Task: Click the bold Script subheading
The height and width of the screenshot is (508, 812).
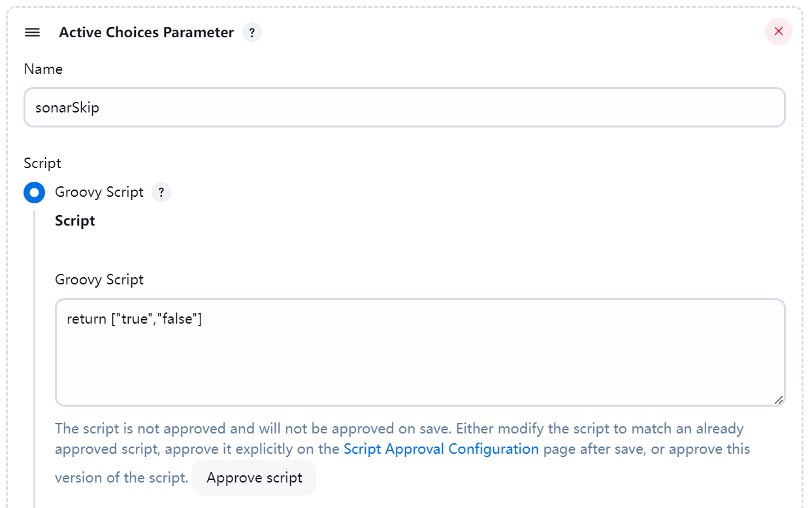Action: coord(75,221)
